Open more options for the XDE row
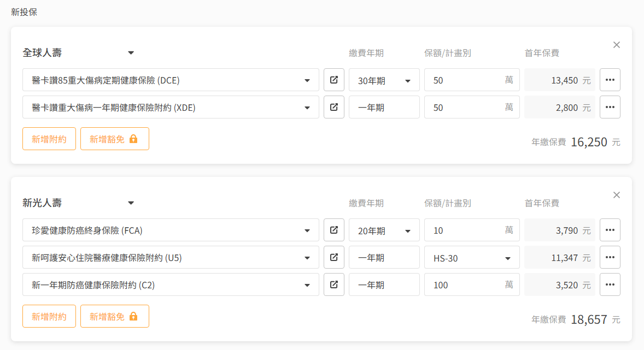The height and width of the screenshot is (350, 644). pyautogui.click(x=610, y=107)
